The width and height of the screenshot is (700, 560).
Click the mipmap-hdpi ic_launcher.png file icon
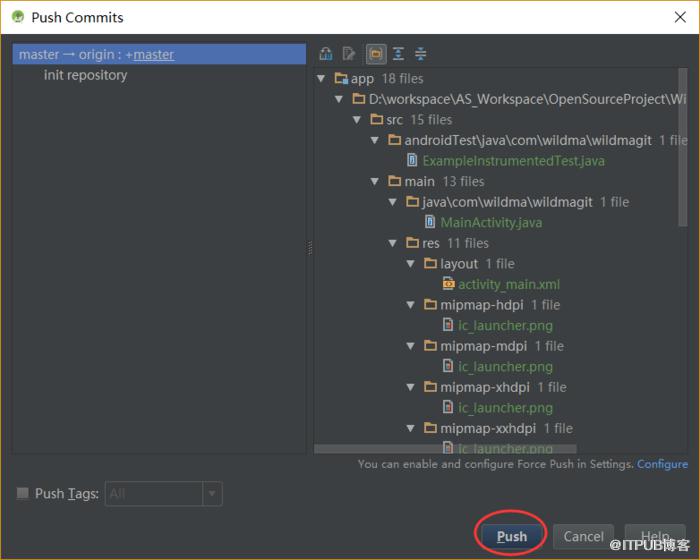coord(448,324)
